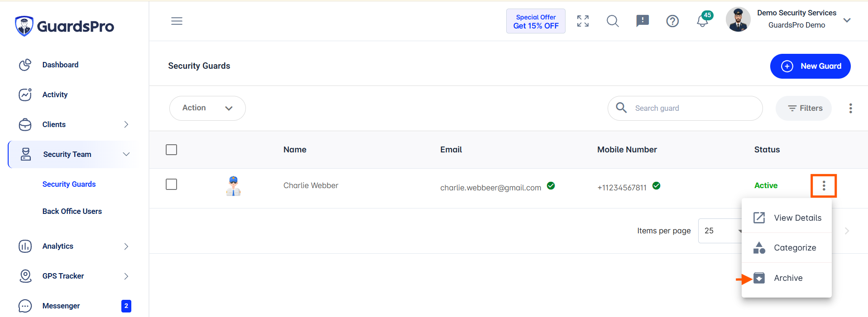Viewport: 868px width, 317px height.
Task: Open the notifications bell with 45 badge
Action: tap(703, 20)
